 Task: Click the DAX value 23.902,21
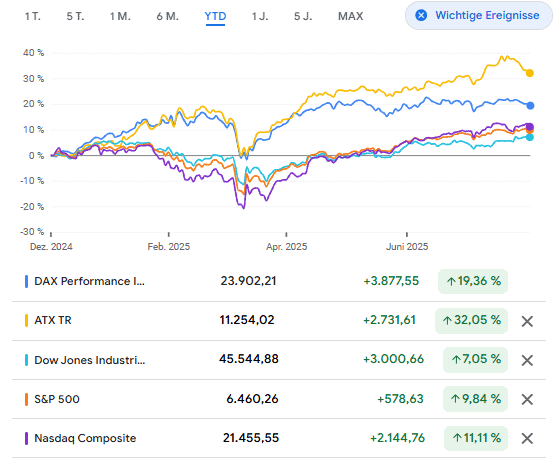click(x=248, y=281)
